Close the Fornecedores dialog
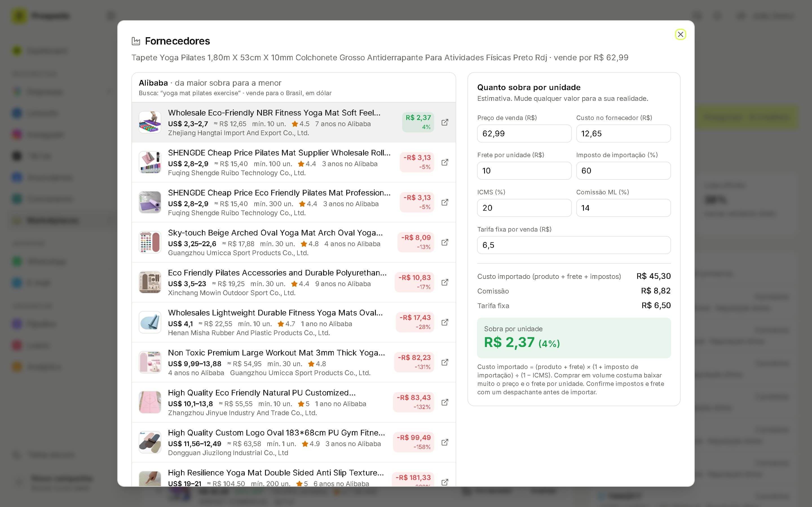 [680, 34]
